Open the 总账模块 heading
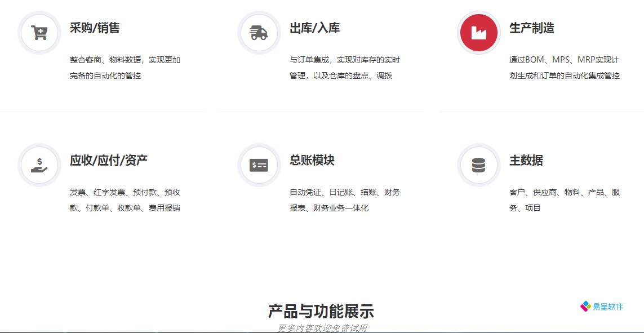Viewport: 644px width, 333px height. [x=312, y=161]
